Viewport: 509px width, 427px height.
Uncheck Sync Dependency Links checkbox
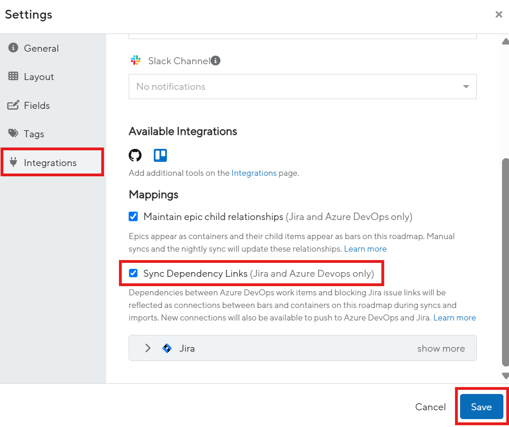[x=133, y=273]
